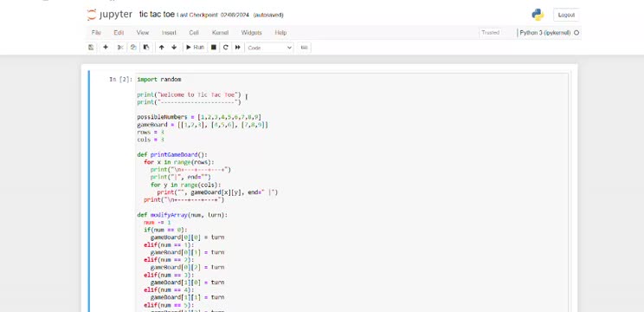Open the Edit menu
Viewport: 644px width, 312px height.
coord(119,32)
